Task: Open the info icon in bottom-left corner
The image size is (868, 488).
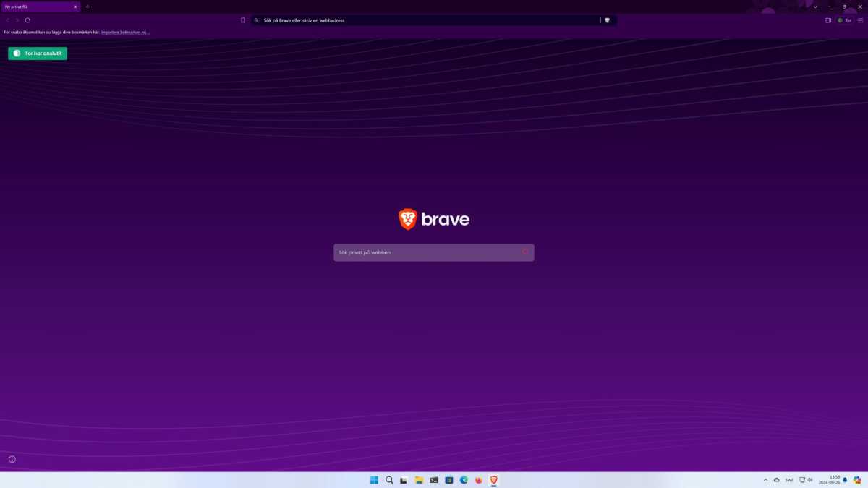Action: (12, 458)
